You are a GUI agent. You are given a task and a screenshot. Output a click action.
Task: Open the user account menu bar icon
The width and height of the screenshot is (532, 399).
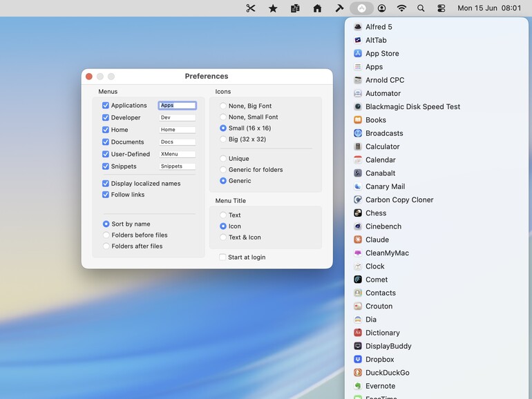click(381, 8)
